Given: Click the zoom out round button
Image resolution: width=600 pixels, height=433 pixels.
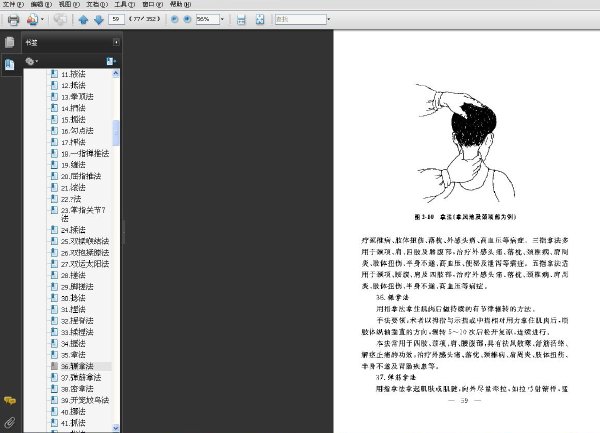Looking at the screenshot, I should [174, 19].
